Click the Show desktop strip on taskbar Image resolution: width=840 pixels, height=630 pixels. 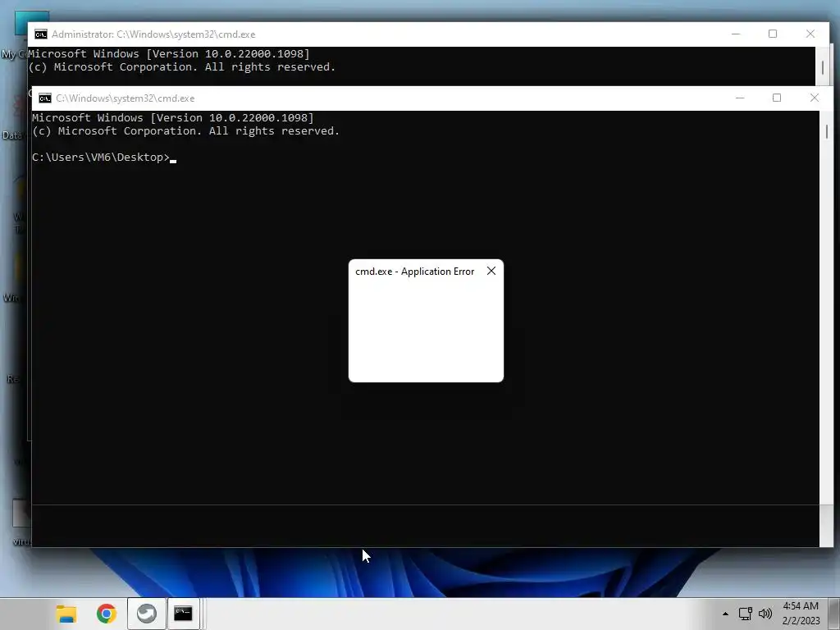pos(833,614)
